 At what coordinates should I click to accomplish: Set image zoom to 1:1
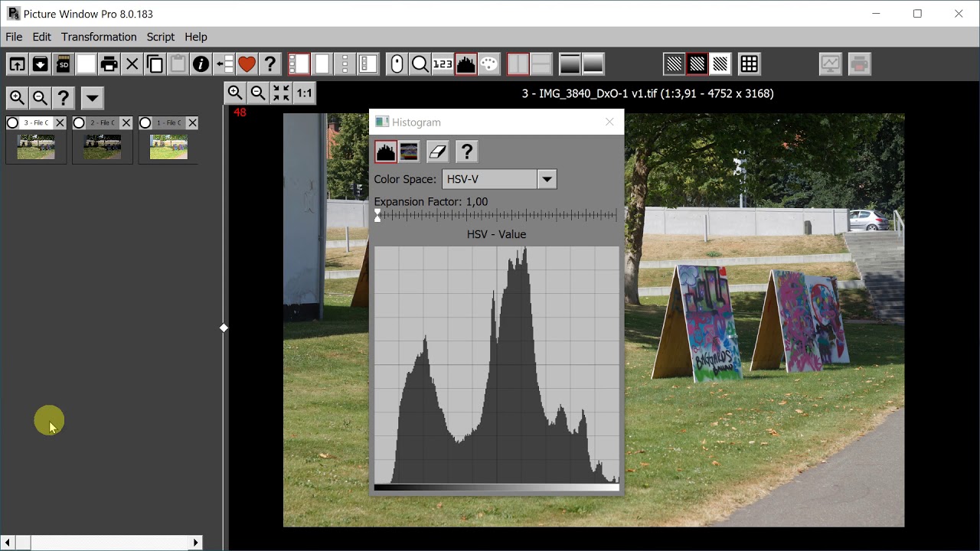(x=304, y=93)
